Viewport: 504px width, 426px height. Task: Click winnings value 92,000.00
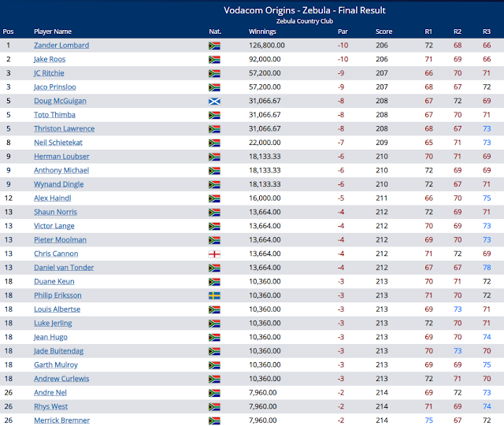pyautogui.click(x=265, y=59)
